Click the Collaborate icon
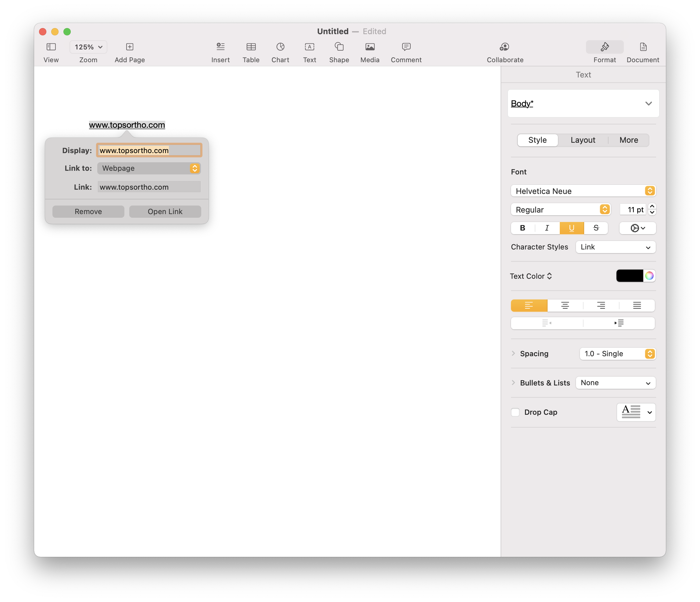 click(504, 47)
